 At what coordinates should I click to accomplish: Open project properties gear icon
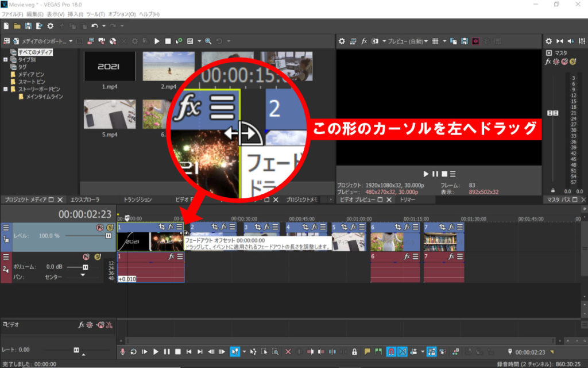pyautogui.click(x=51, y=26)
